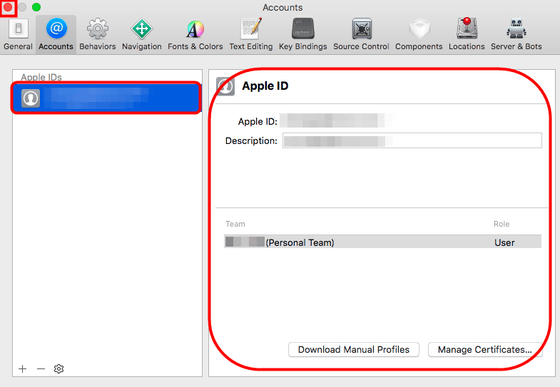
Task: Open the Text Editing preferences
Action: (x=251, y=35)
